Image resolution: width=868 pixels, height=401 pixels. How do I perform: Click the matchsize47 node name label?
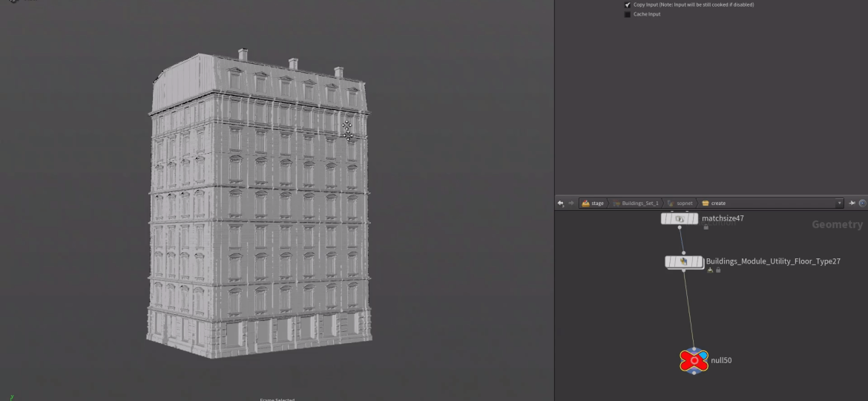click(x=723, y=218)
